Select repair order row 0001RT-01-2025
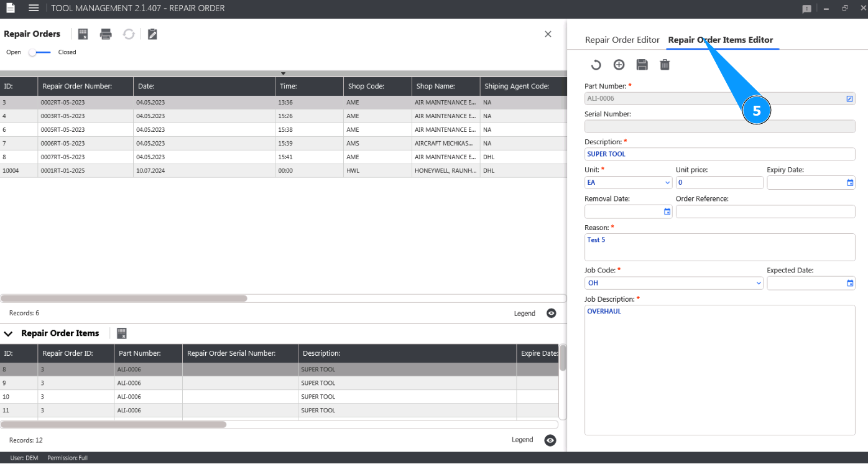The width and height of the screenshot is (868, 464). (284, 171)
